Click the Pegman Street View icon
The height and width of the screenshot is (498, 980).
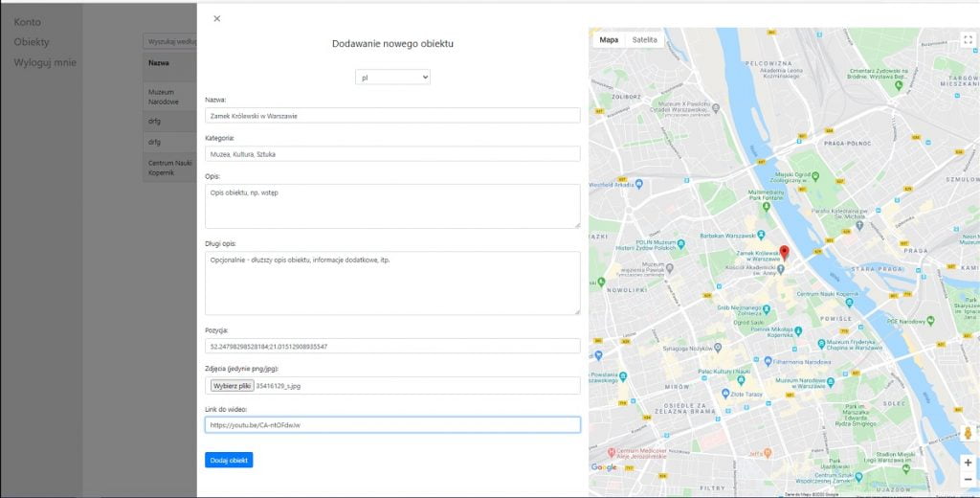pos(968,433)
